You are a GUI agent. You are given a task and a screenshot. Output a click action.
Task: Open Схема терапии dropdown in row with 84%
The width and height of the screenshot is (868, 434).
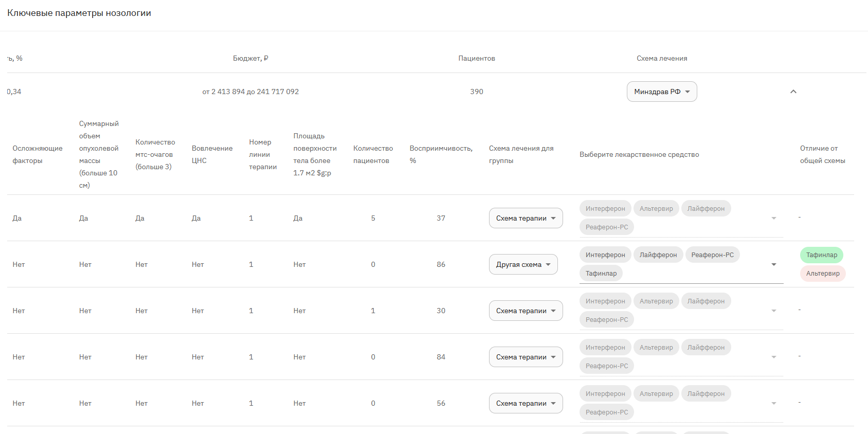point(526,357)
